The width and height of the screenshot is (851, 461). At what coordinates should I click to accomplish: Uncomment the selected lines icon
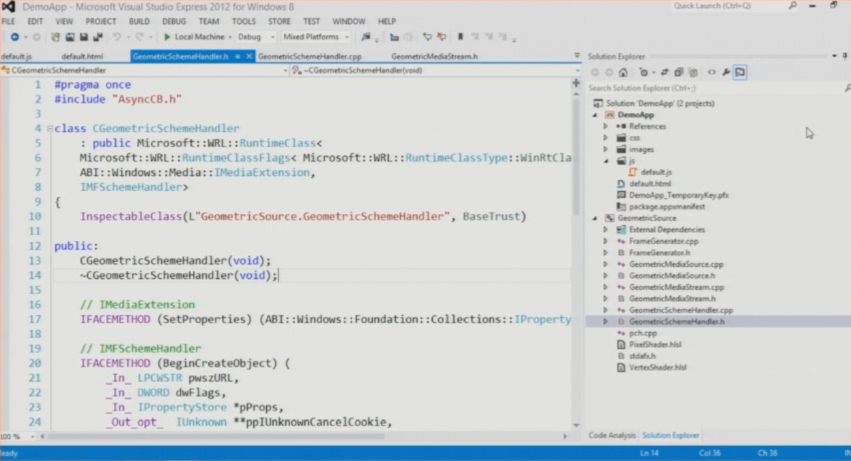[x=442, y=37]
